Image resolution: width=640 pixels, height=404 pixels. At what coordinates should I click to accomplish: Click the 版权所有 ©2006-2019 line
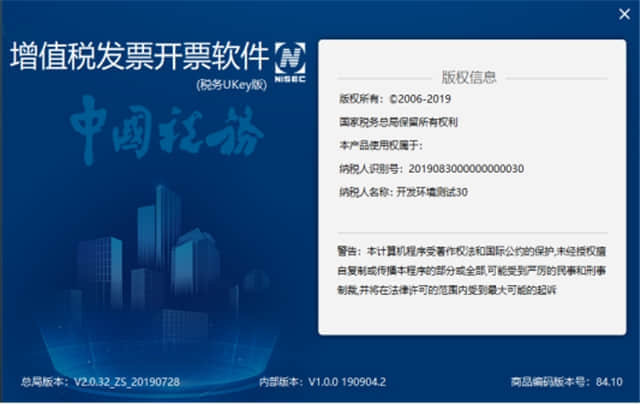pyautogui.click(x=395, y=99)
